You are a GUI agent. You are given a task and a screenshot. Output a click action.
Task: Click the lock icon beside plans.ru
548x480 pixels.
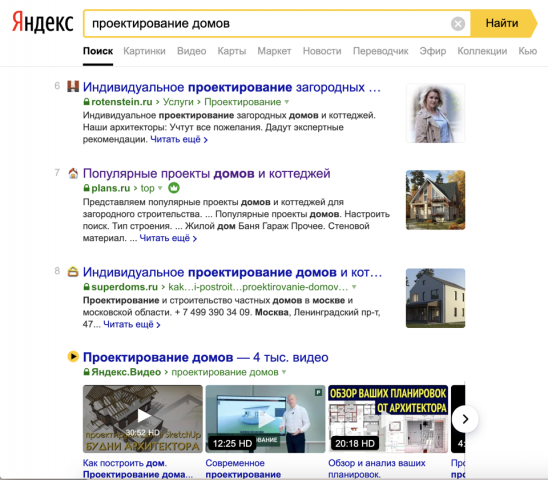[86, 188]
